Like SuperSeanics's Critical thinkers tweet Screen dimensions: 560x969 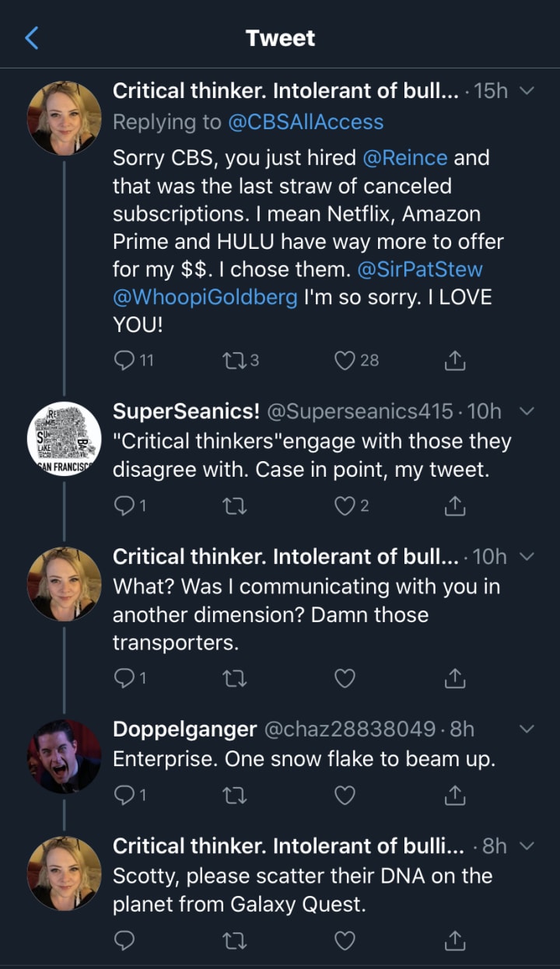pyautogui.click(x=345, y=505)
